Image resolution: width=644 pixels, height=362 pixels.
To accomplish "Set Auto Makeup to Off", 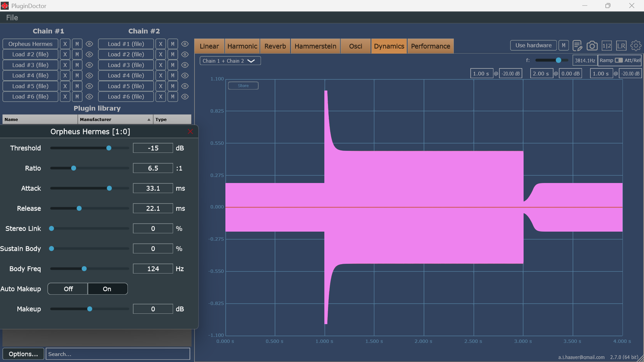I will (68, 289).
